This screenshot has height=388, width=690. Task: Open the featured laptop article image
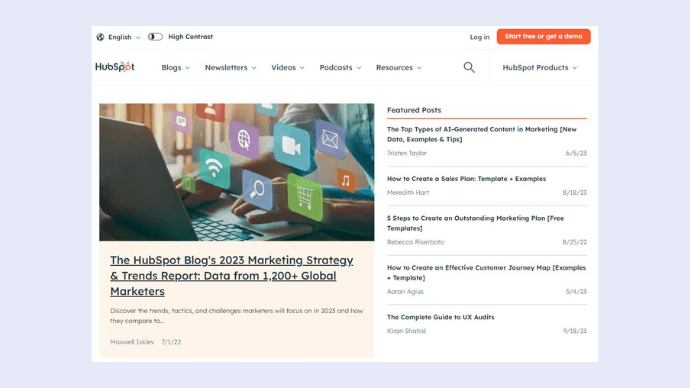(x=237, y=172)
